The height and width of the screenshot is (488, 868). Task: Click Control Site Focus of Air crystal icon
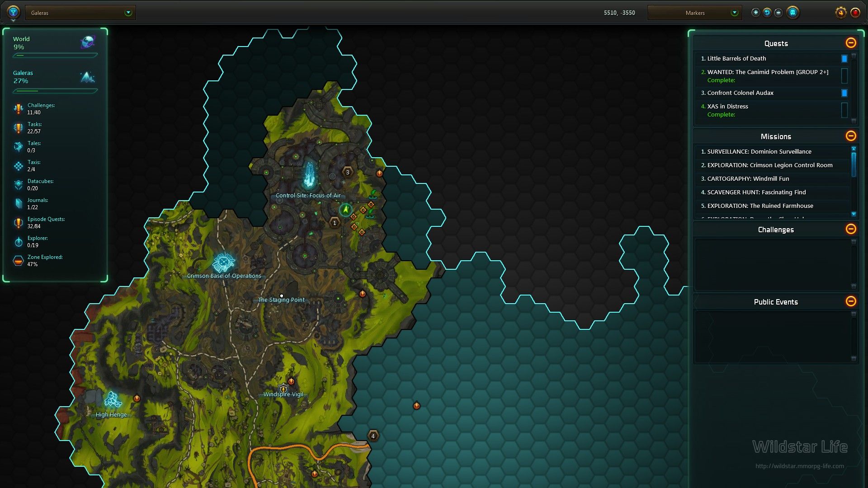pos(309,175)
